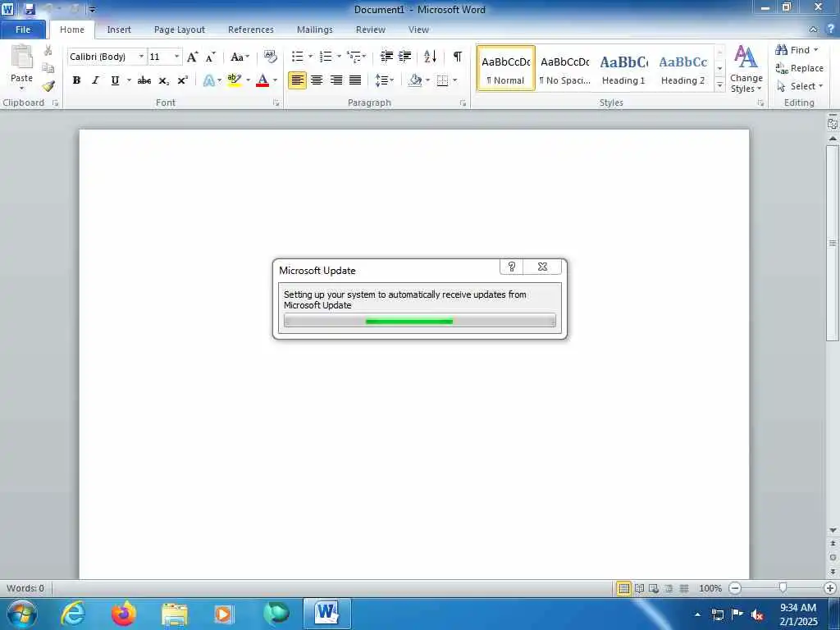Select Center alignment
This screenshot has height=630, width=840.
pyautogui.click(x=317, y=80)
